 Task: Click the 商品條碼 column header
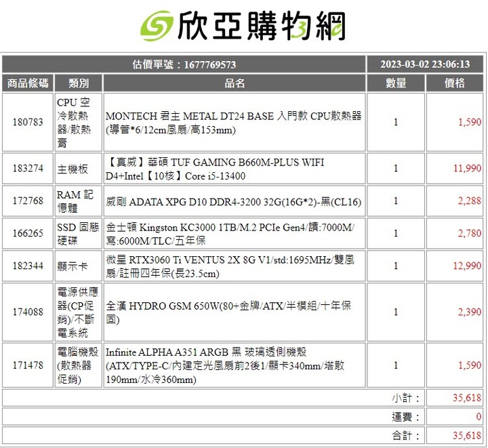(x=28, y=83)
